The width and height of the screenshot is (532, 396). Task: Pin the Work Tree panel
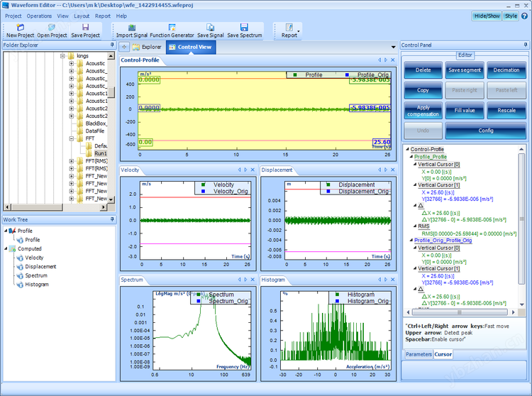click(x=112, y=219)
